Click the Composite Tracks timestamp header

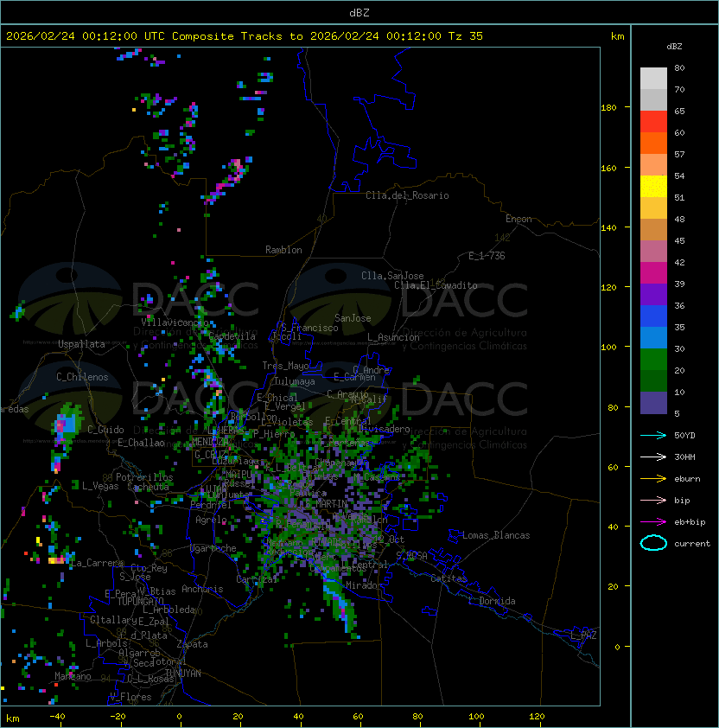(x=245, y=36)
